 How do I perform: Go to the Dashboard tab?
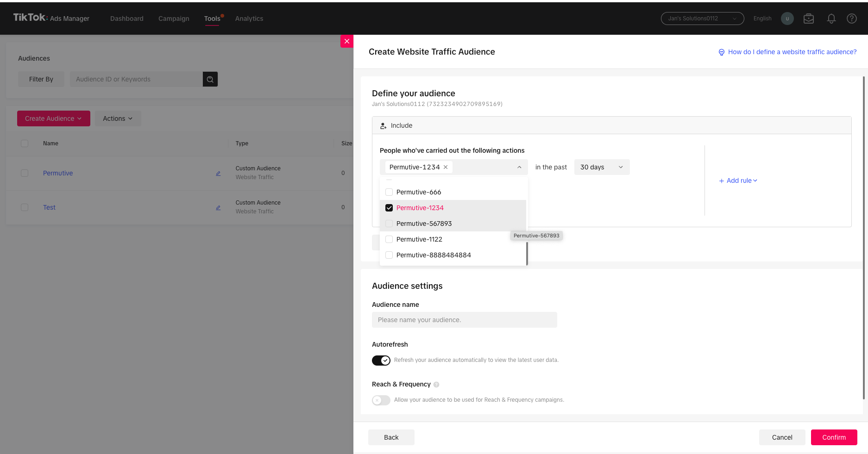coord(127,19)
